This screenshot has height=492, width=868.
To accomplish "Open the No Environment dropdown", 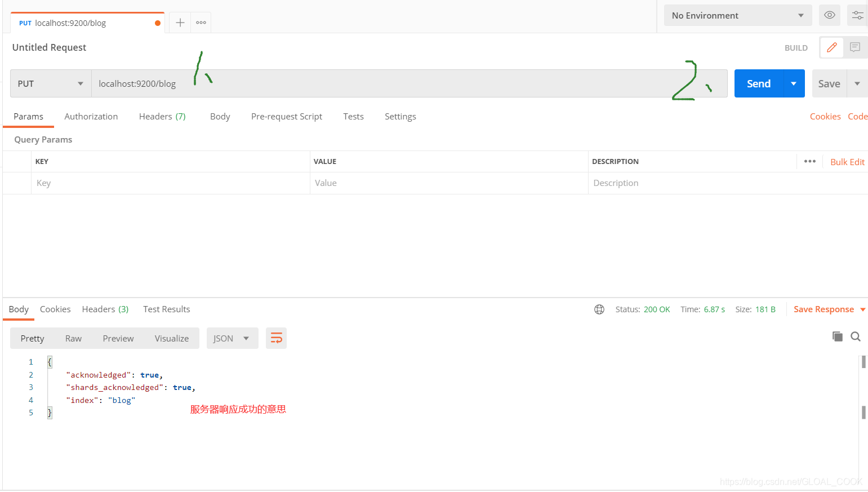I will pos(738,15).
